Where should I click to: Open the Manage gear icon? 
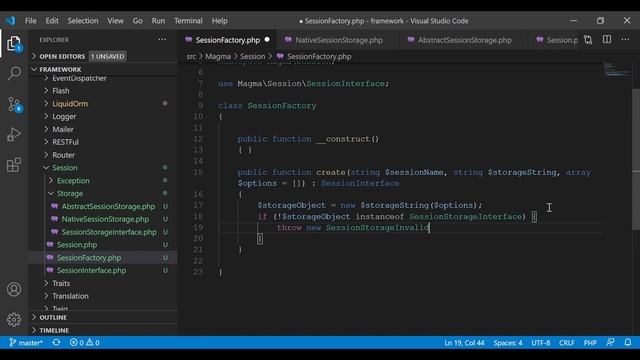[x=14, y=319]
